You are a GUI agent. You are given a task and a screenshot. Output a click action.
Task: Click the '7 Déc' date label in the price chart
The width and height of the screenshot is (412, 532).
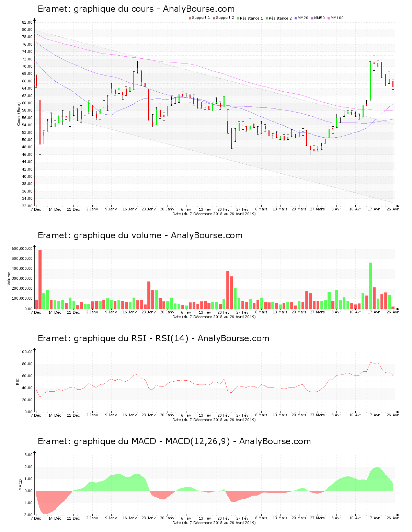(x=36, y=209)
